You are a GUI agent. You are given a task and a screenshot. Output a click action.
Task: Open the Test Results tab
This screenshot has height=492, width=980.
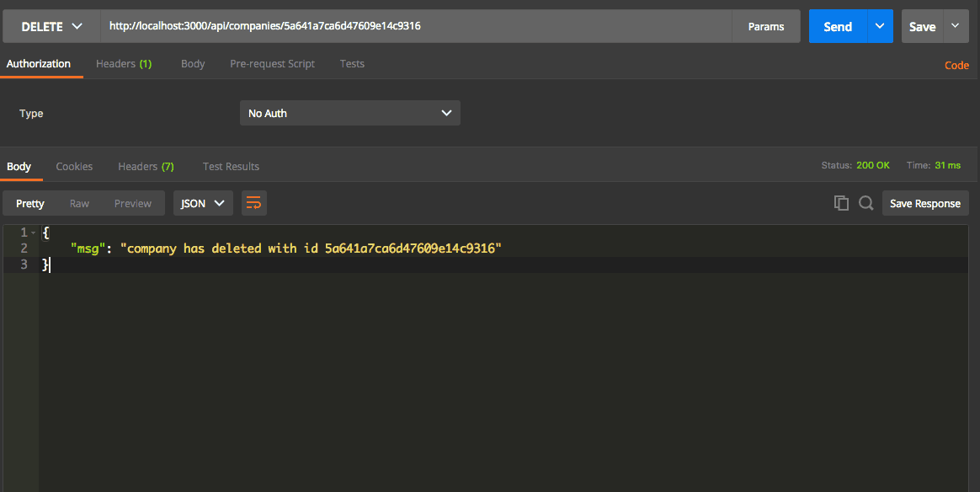pyautogui.click(x=231, y=166)
